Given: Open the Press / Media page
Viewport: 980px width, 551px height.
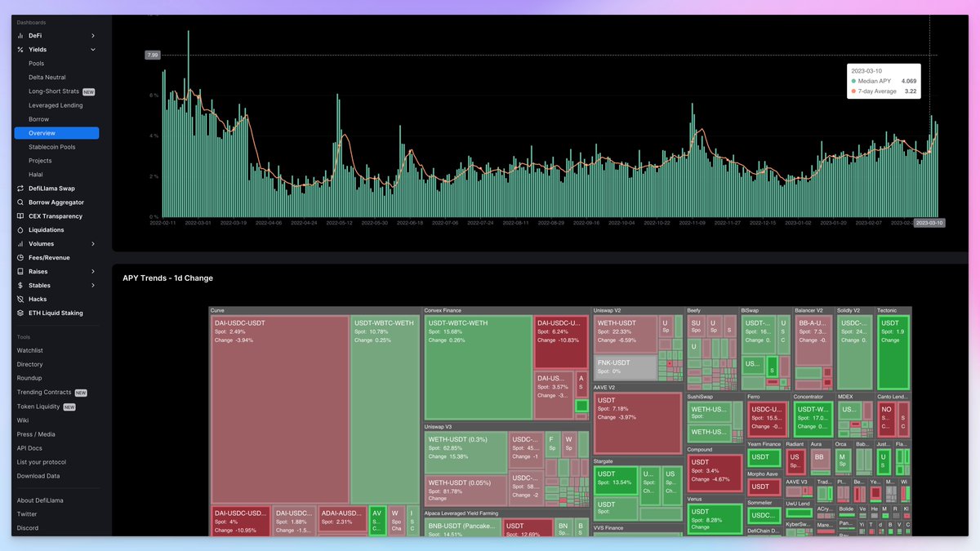Looking at the screenshot, I should [36, 434].
